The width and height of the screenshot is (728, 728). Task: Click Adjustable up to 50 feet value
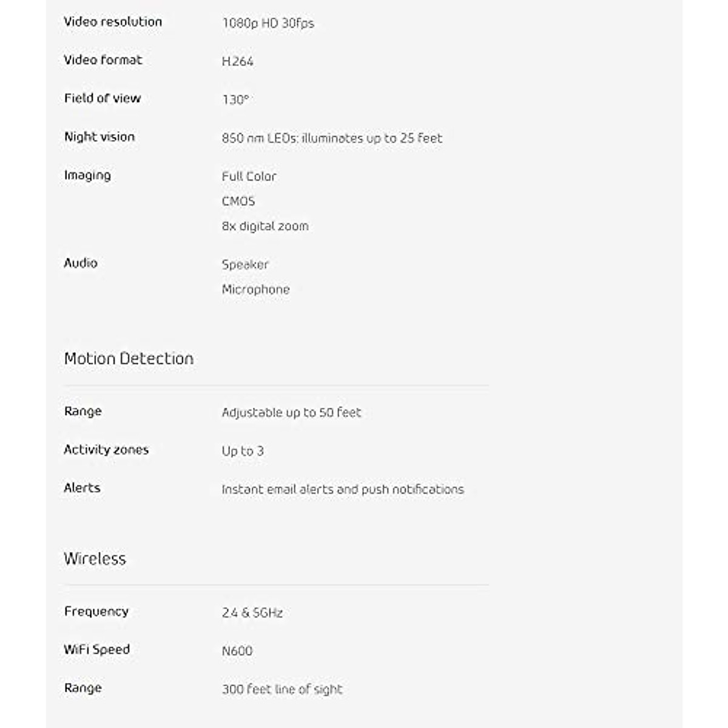(291, 413)
